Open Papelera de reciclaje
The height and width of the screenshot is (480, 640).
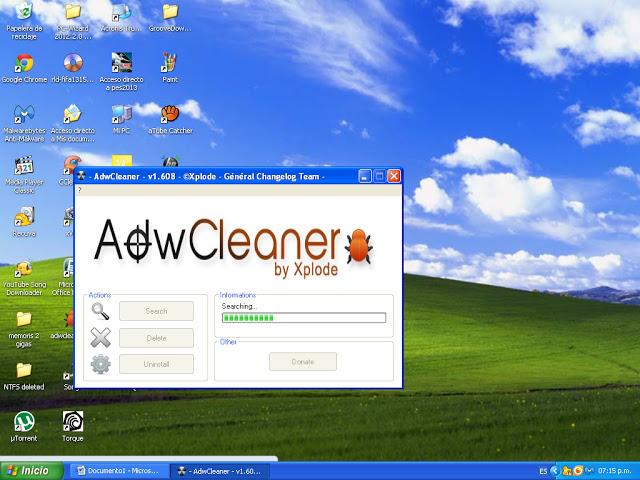pyautogui.click(x=24, y=14)
